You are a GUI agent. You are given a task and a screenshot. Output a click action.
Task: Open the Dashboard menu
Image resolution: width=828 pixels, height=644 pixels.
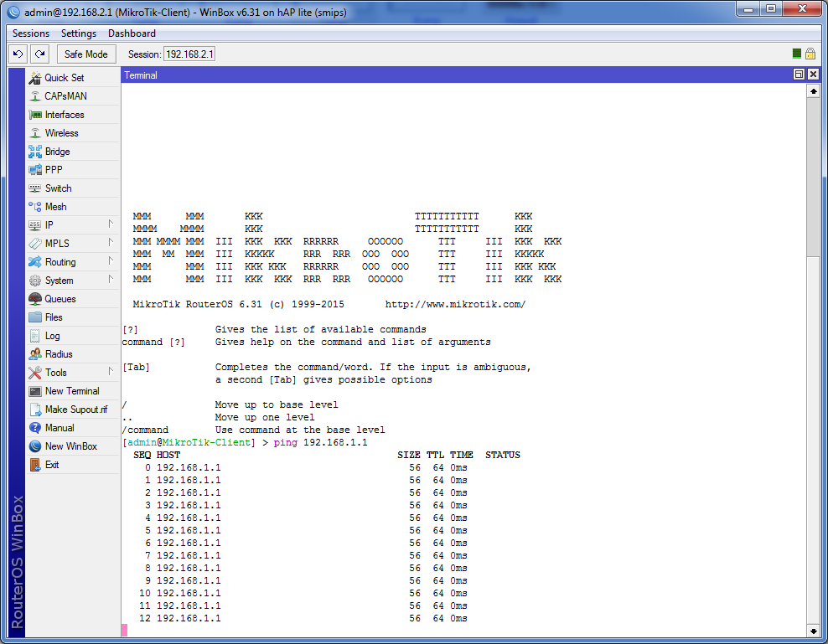pos(132,33)
